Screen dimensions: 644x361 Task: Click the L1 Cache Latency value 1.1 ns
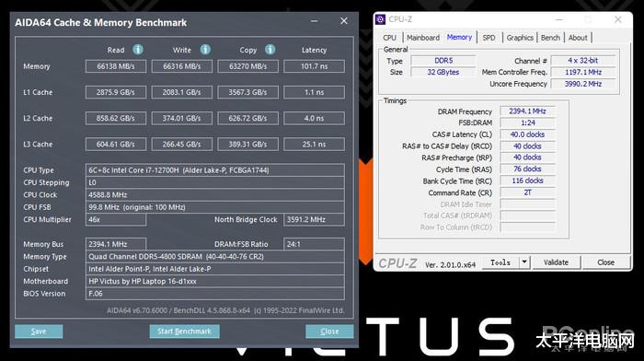(315, 92)
